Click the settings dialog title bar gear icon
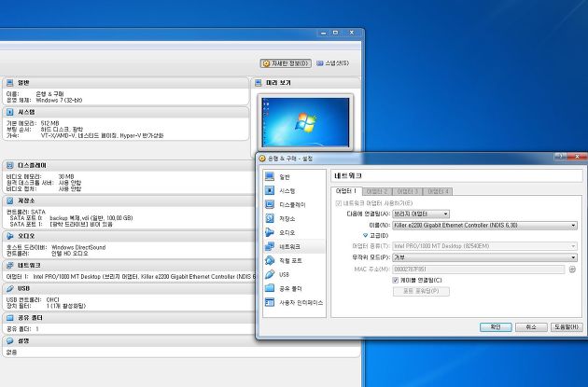Viewport: 588px width, 387px height. point(262,159)
